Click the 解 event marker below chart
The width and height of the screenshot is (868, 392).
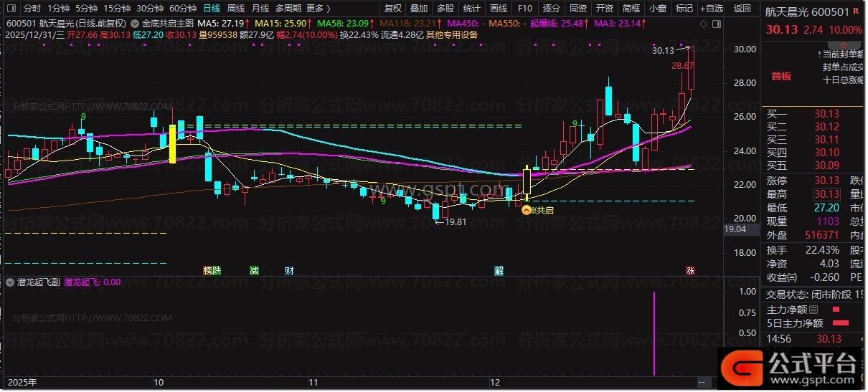(499, 270)
